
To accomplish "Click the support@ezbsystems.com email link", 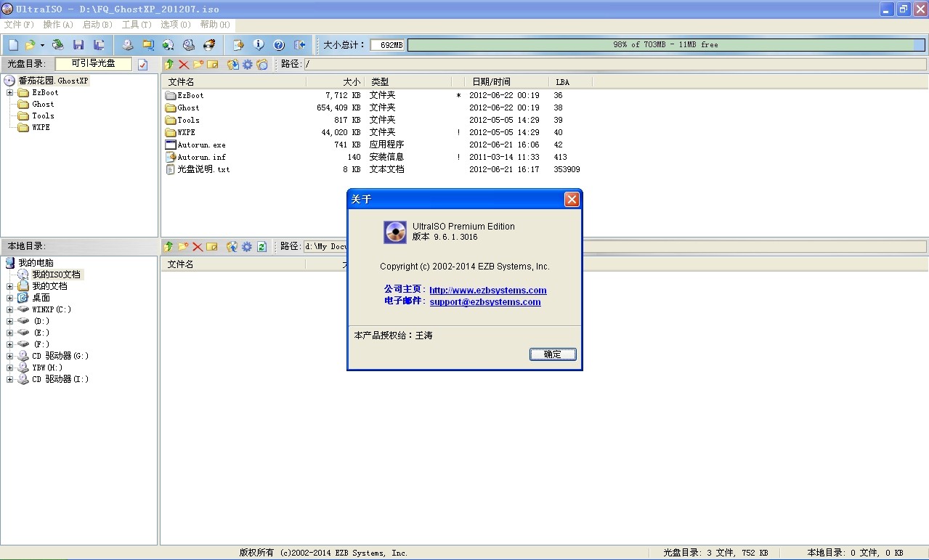I will 485,302.
